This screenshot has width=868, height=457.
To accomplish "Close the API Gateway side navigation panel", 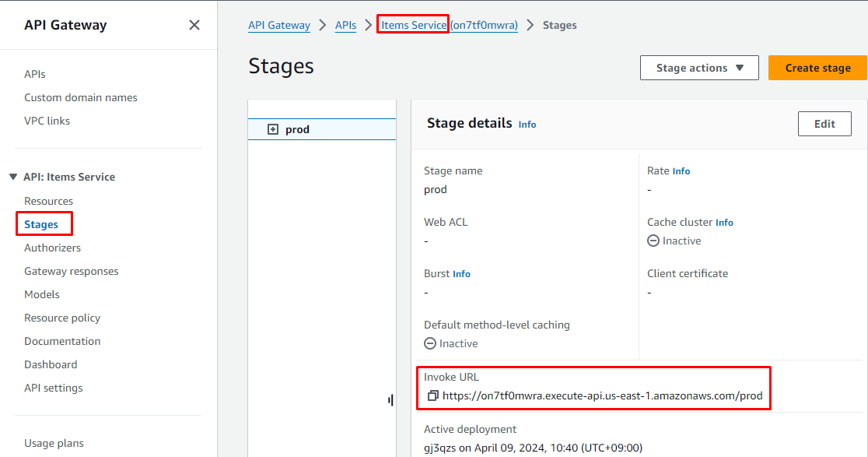I will 194,25.
